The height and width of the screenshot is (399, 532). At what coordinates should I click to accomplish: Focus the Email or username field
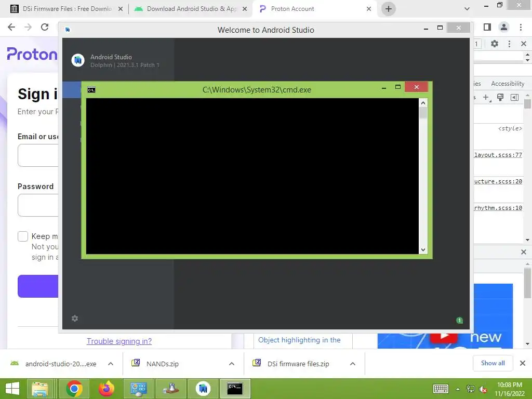38,155
